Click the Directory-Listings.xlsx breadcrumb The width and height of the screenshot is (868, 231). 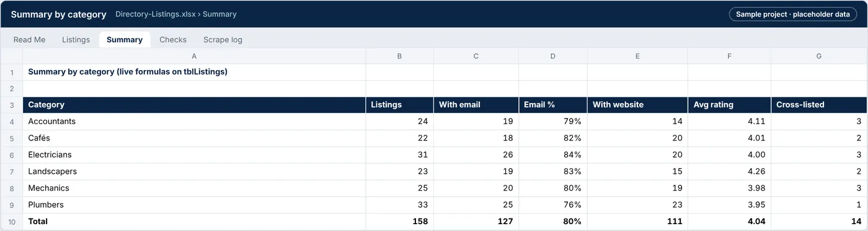[x=155, y=14]
